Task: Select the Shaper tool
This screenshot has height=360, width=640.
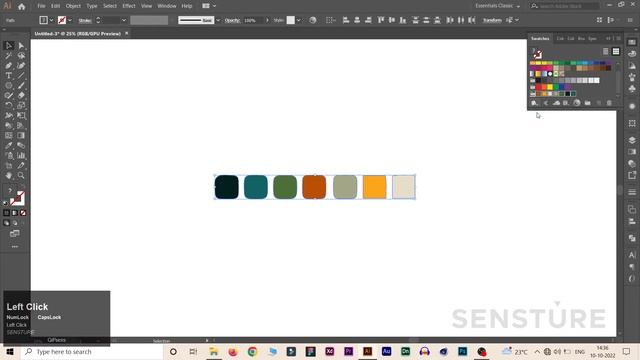Action: coord(9,96)
